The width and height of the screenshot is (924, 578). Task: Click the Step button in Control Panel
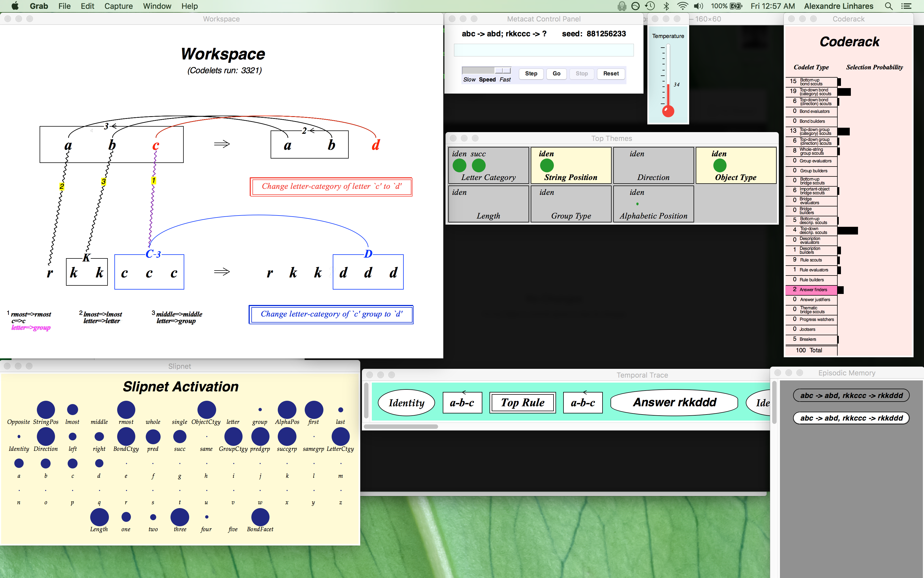[531, 73]
